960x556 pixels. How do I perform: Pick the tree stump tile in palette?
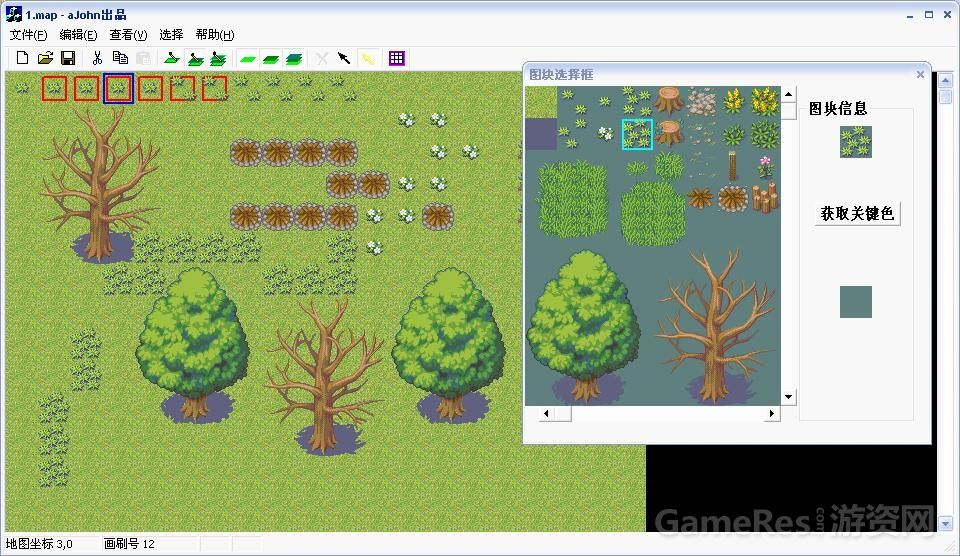click(x=669, y=100)
